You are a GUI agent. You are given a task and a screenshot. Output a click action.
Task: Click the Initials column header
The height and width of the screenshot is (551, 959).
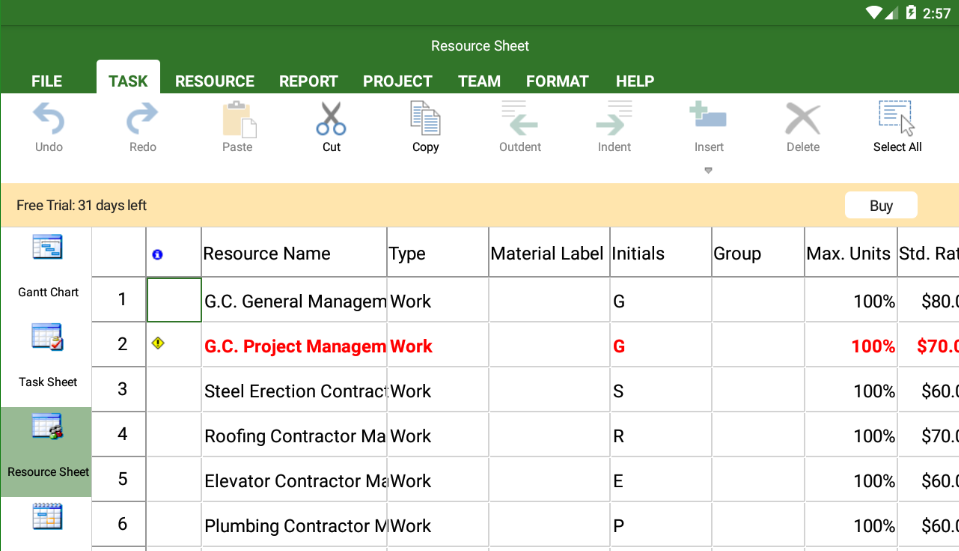click(x=661, y=253)
